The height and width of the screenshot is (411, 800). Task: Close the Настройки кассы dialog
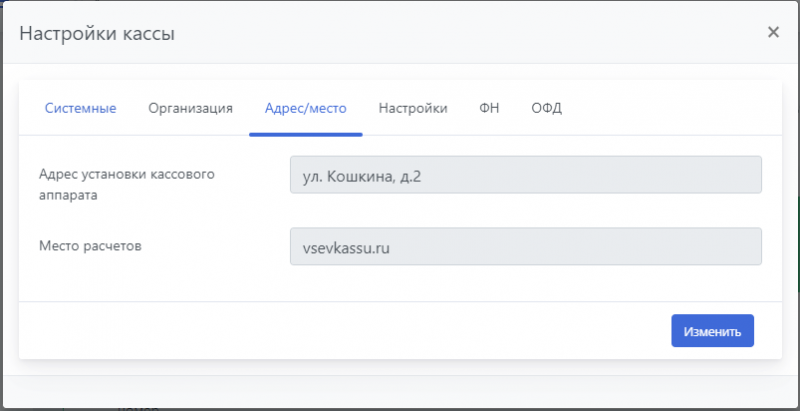[772, 32]
